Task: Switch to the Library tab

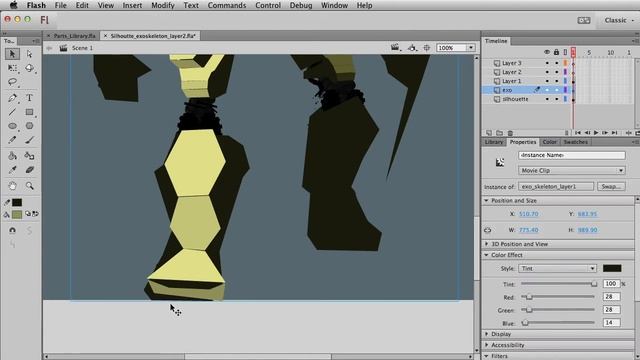Action: click(x=494, y=142)
